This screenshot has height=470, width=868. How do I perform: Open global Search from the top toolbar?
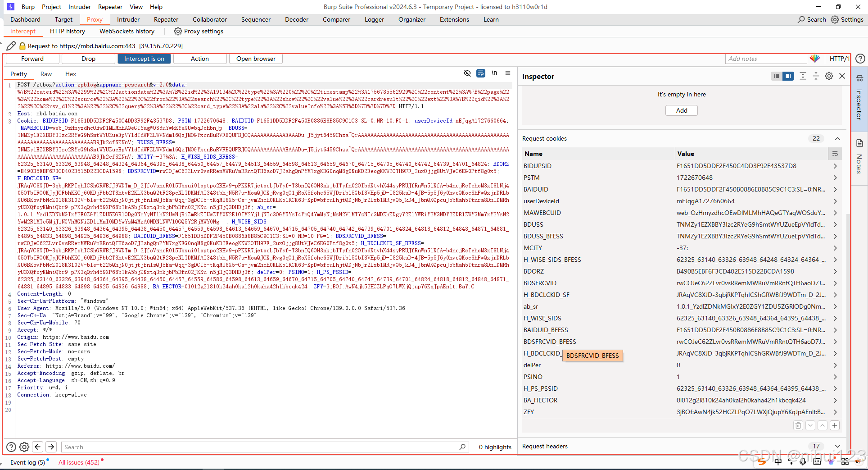click(x=812, y=19)
